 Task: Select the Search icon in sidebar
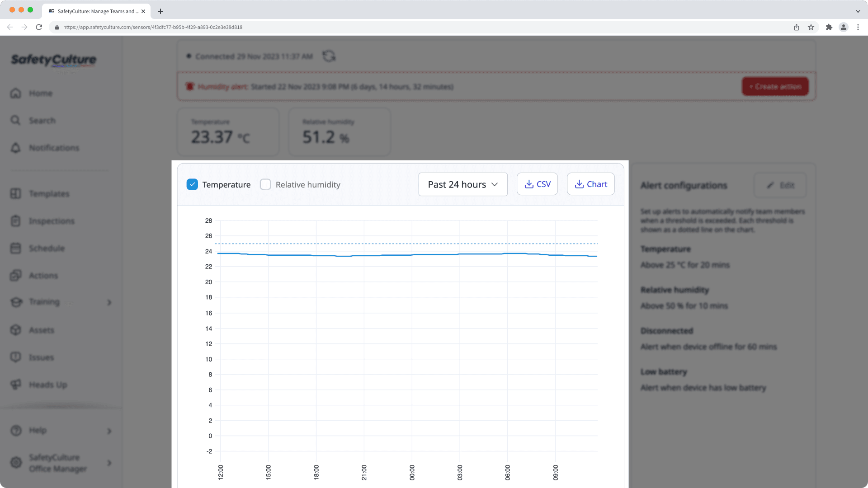43,120
